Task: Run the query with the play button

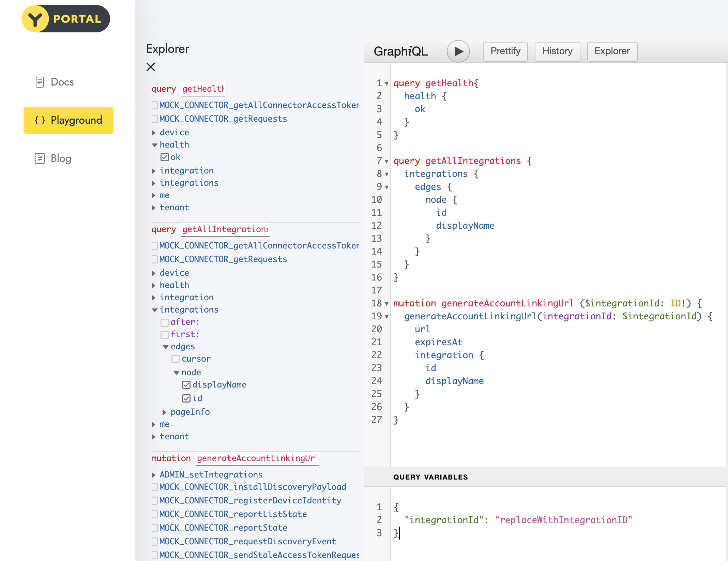Action: (x=458, y=51)
